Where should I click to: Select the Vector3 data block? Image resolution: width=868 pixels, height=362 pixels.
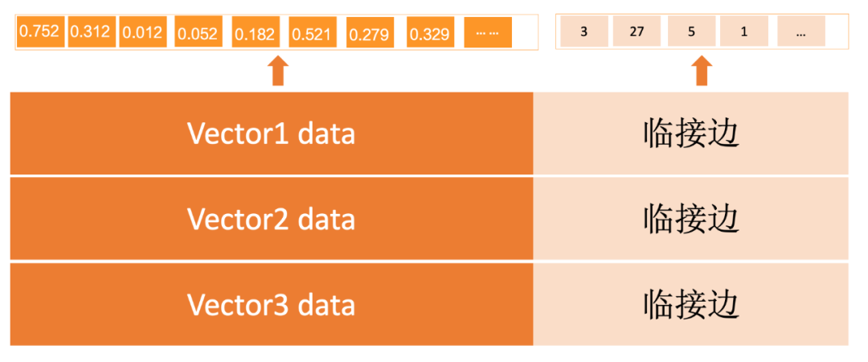pyautogui.click(x=272, y=304)
